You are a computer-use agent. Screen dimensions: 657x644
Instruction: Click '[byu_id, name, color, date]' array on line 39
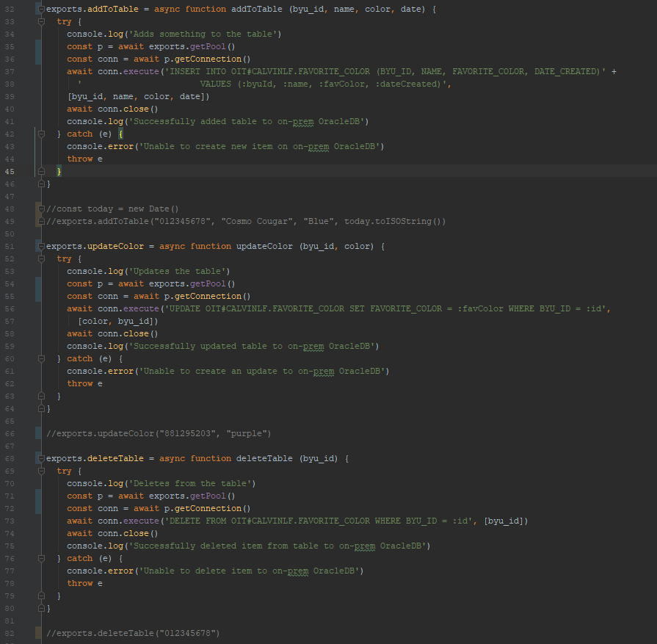(138, 96)
